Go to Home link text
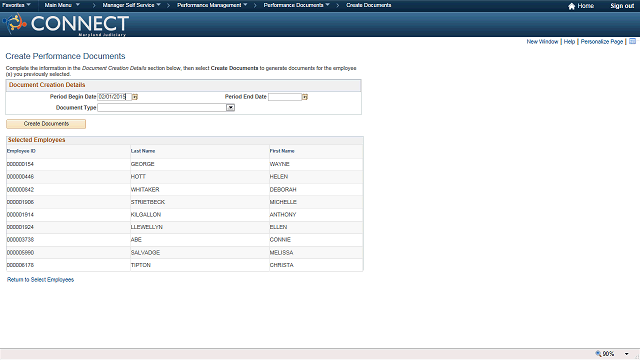640x360 pixels. [x=586, y=6]
